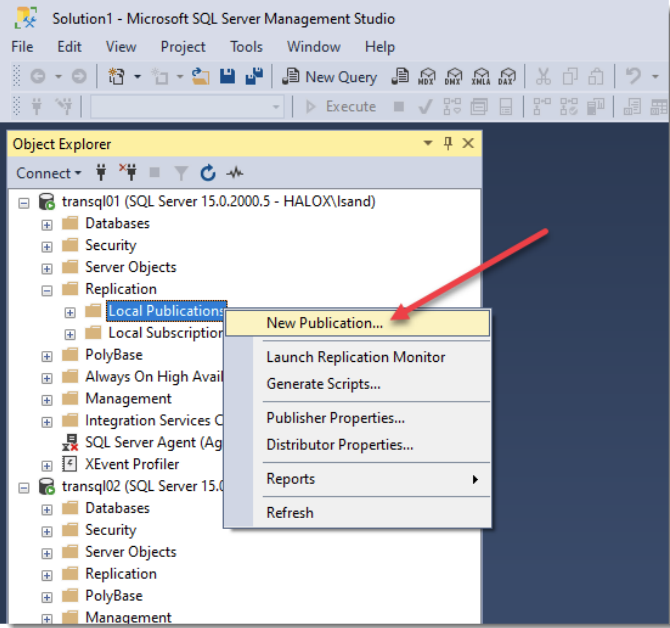Click the Save All icon

point(254,77)
